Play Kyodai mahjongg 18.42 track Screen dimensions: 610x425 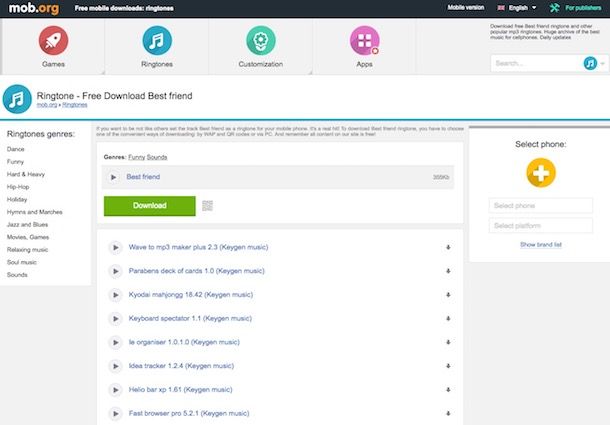[x=116, y=295]
